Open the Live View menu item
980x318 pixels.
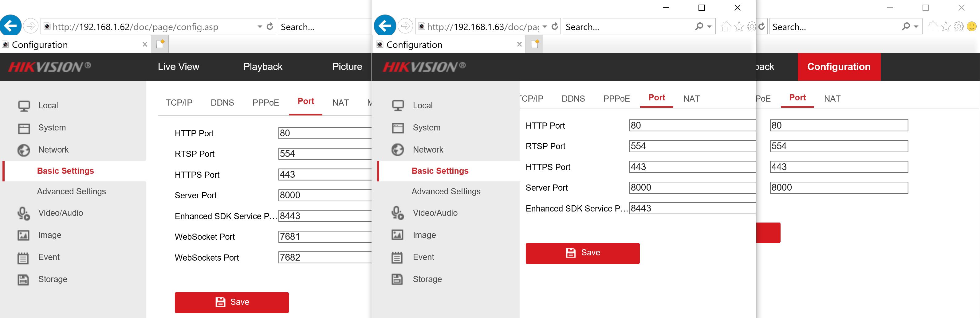tap(179, 67)
